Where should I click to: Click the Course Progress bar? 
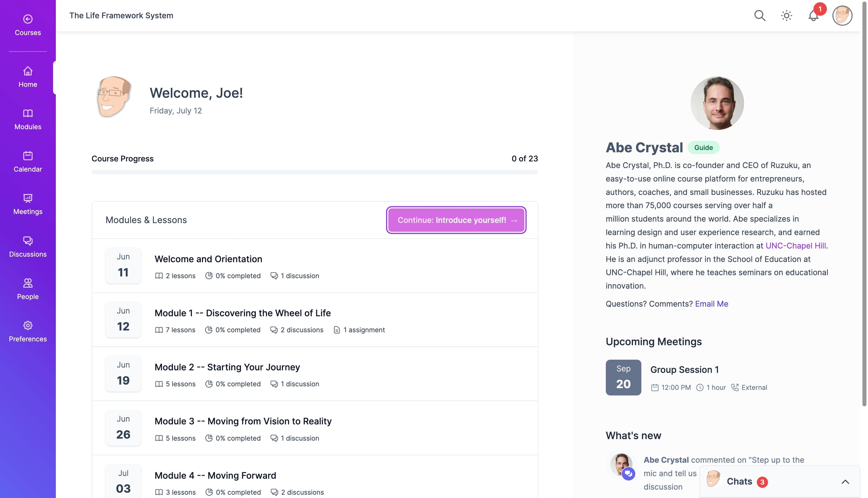(x=314, y=172)
